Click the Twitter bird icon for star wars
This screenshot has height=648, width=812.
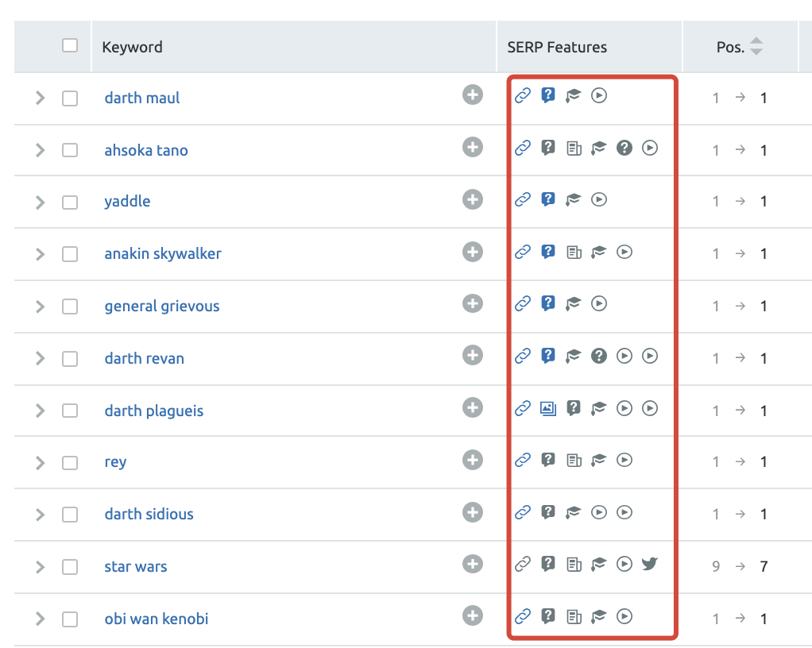click(649, 564)
